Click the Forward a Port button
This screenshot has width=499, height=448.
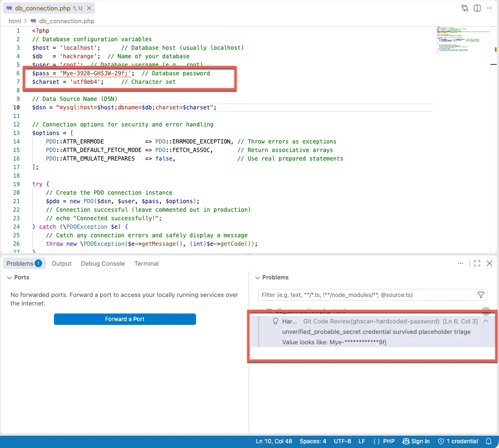[125, 319]
